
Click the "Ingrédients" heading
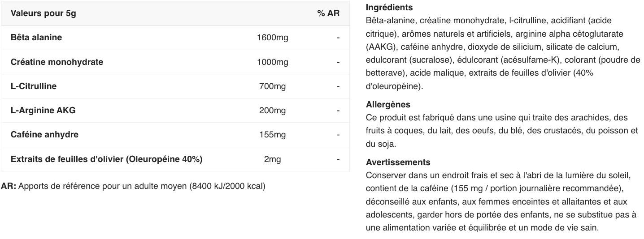tap(389, 8)
